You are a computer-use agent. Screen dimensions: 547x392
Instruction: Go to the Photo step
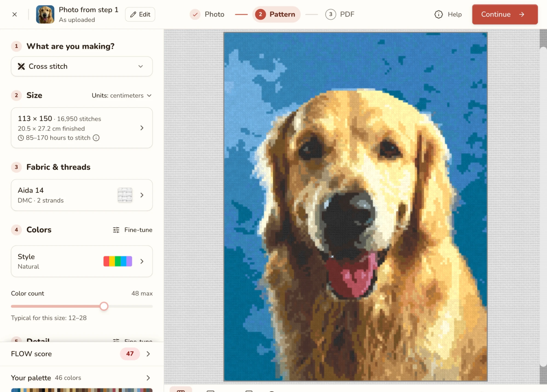[207, 14]
